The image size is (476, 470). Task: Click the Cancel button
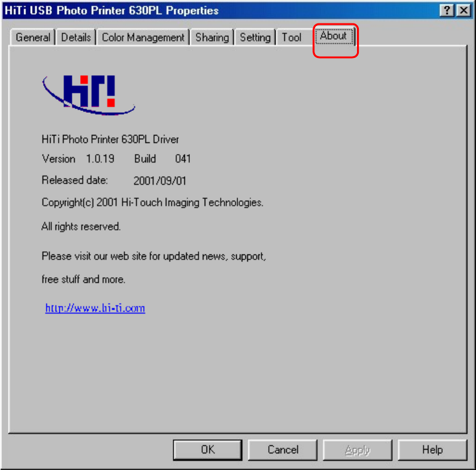(x=282, y=450)
